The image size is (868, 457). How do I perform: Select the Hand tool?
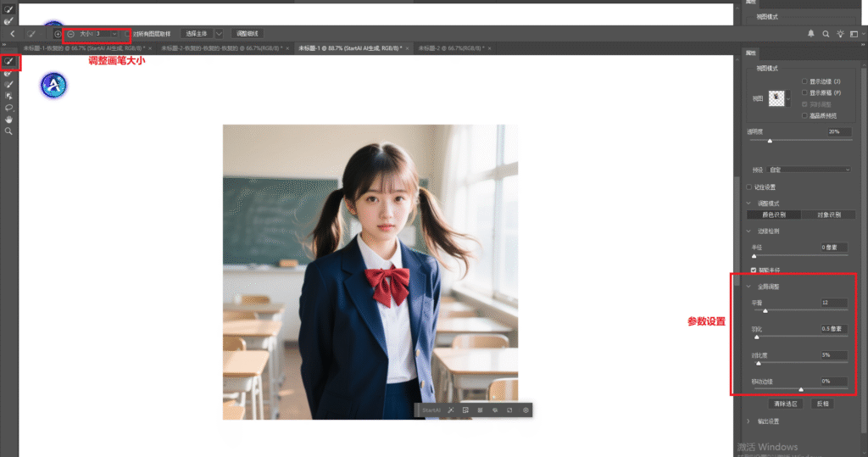tap(9, 120)
